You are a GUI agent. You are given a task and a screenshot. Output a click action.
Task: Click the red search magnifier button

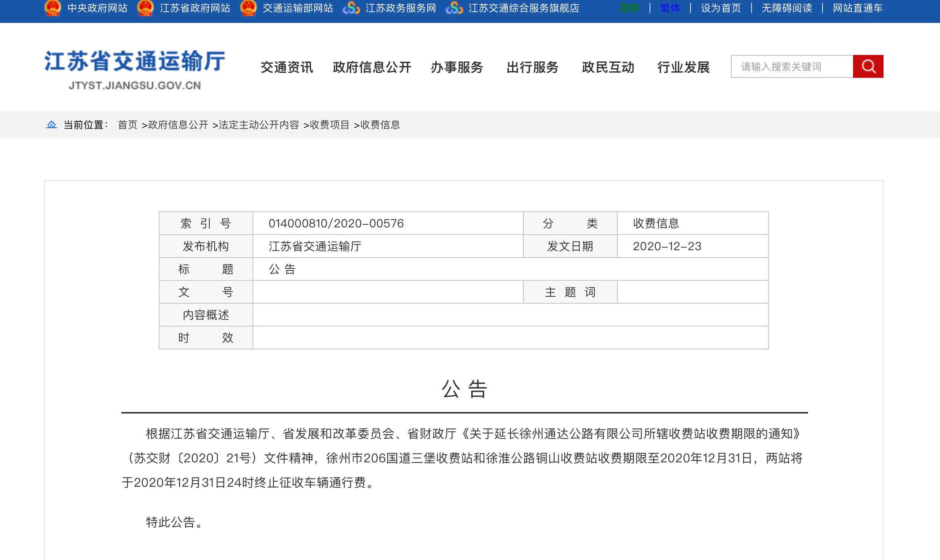(x=868, y=66)
